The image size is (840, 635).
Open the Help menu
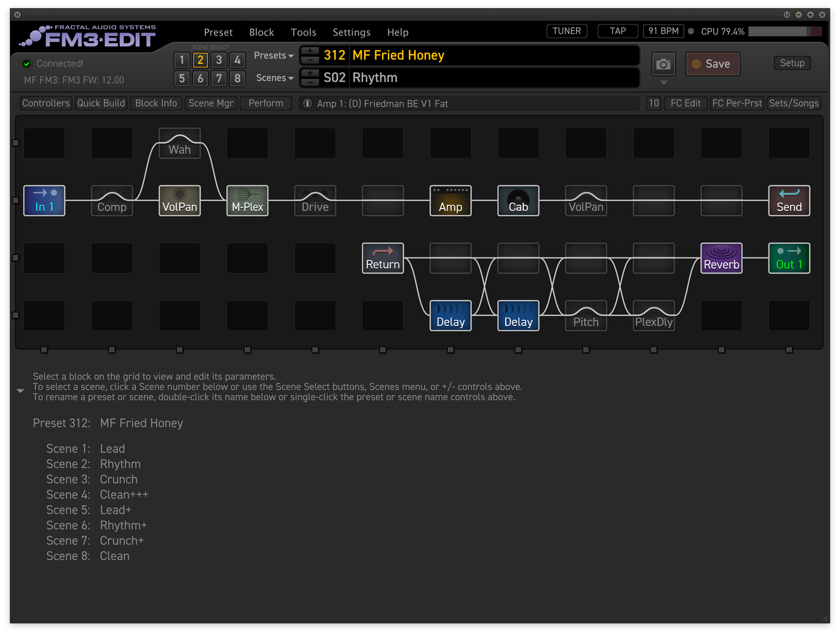pos(398,33)
